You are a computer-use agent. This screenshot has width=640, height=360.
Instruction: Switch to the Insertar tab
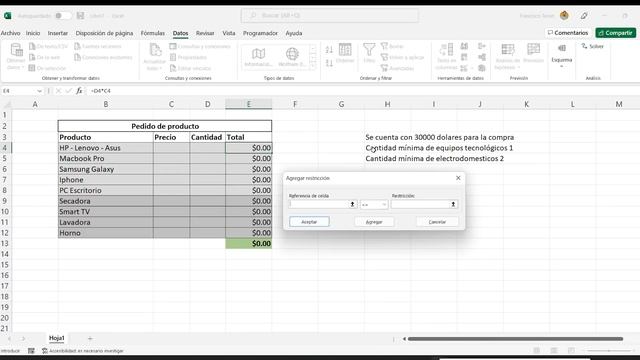(x=58, y=33)
